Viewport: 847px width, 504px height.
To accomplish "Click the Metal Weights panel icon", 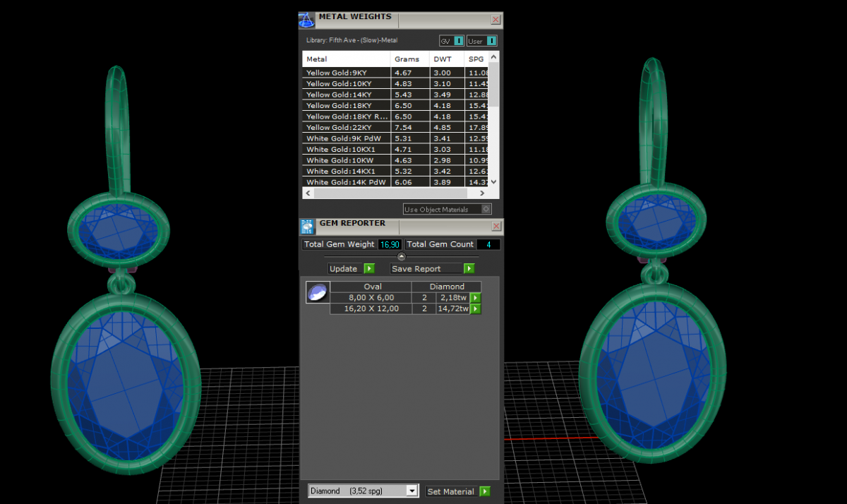I will pyautogui.click(x=307, y=20).
